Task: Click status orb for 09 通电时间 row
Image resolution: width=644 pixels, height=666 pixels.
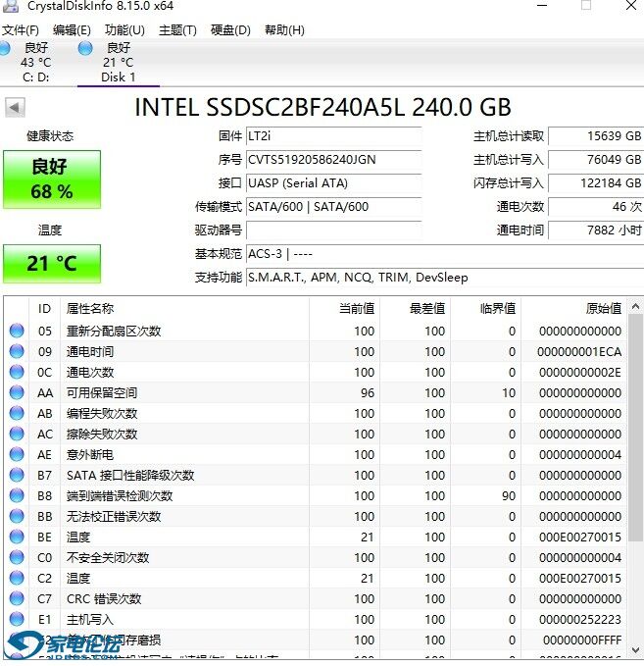Action: [x=17, y=352]
